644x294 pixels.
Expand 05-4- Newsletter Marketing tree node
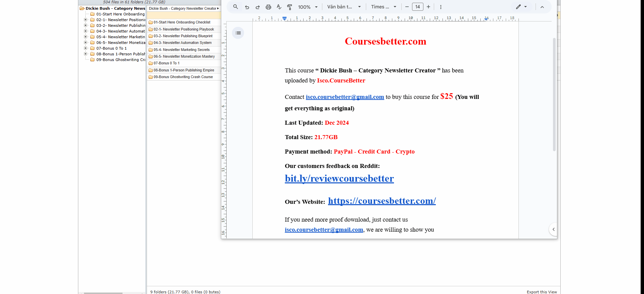pos(86,37)
